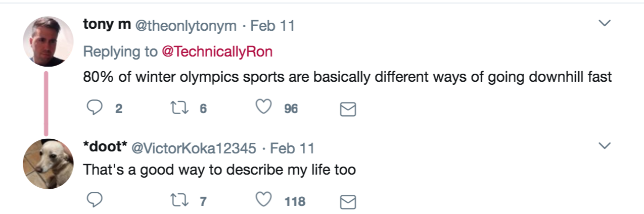
Task: Like the *doot* tweet with the heart
Action: [x=264, y=201]
